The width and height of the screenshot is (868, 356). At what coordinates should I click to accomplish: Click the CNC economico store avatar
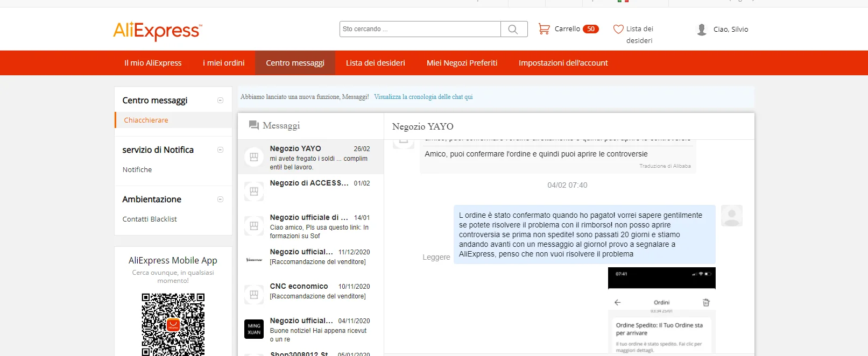pos(254,295)
